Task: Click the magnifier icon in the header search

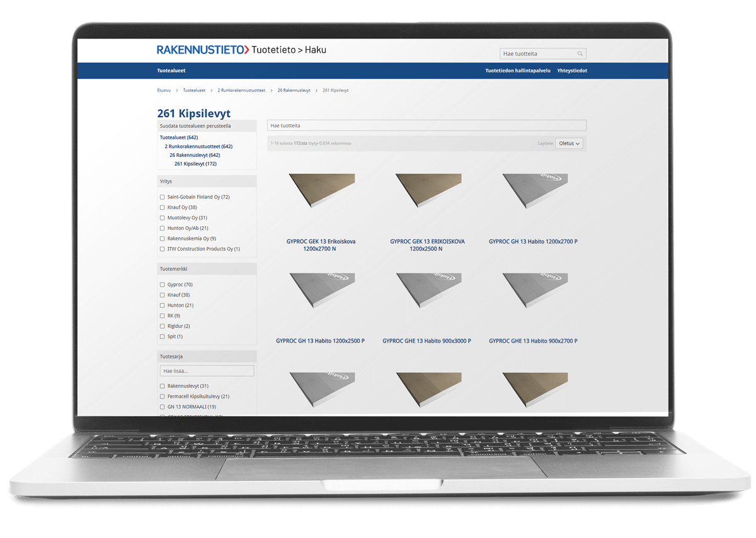Action: click(580, 54)
